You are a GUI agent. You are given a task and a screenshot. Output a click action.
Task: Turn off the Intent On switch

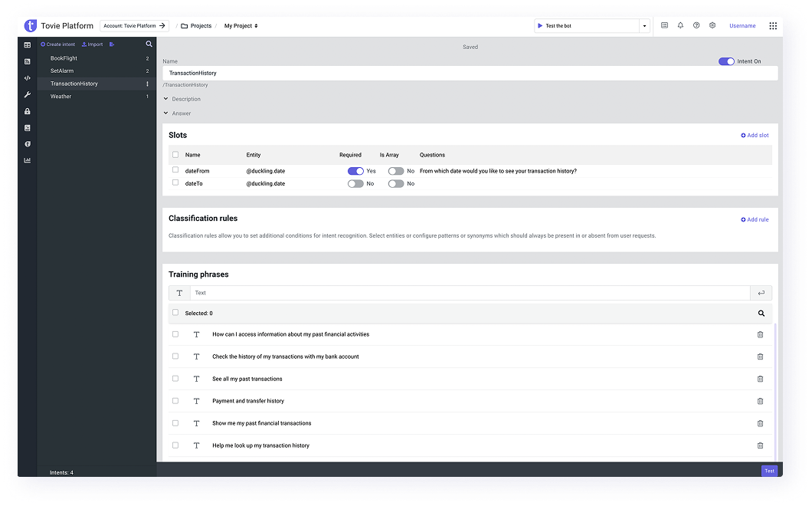[726, 61]
